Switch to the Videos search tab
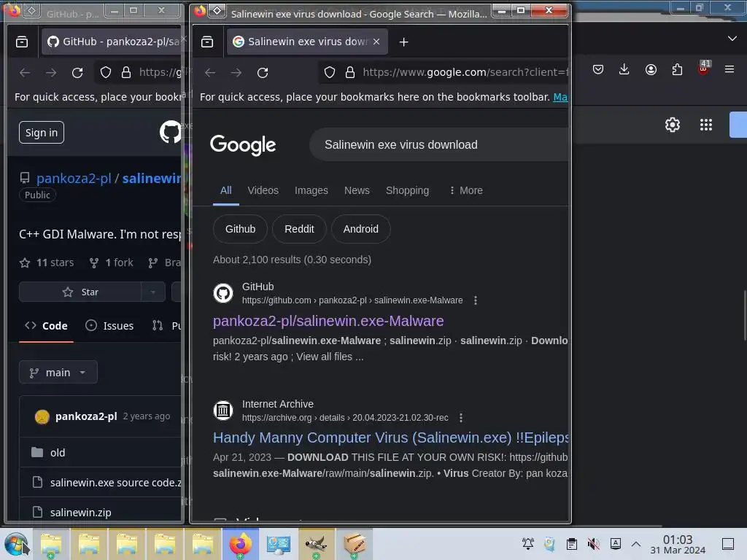The width and height of the screenshot is (747, 560). pos(263,190)
